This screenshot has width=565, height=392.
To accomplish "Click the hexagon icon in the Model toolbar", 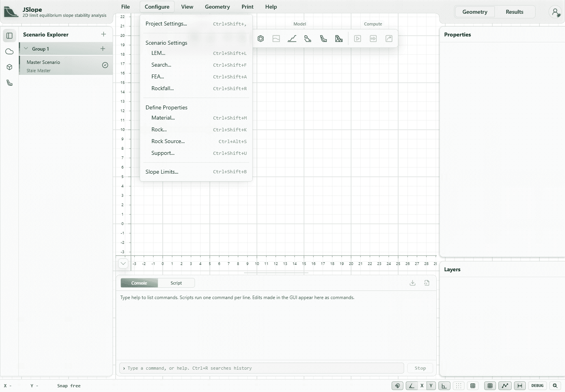I will click(x=261, y=38).
